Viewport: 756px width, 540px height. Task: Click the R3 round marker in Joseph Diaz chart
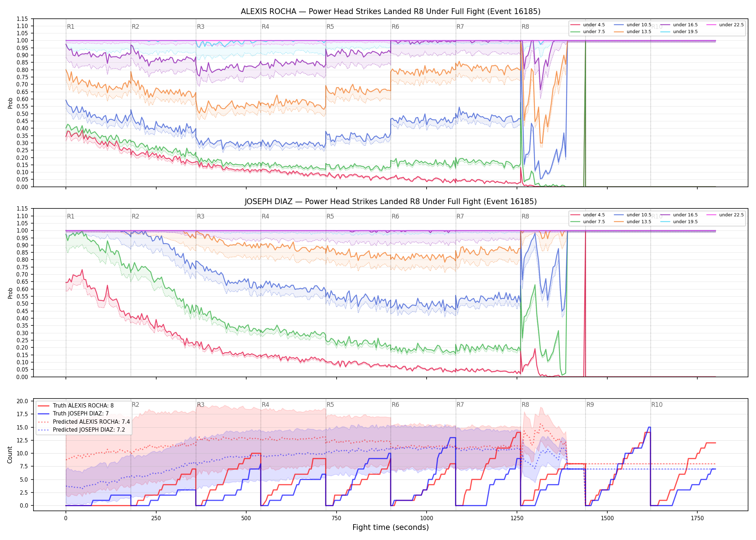click(201, 216)
